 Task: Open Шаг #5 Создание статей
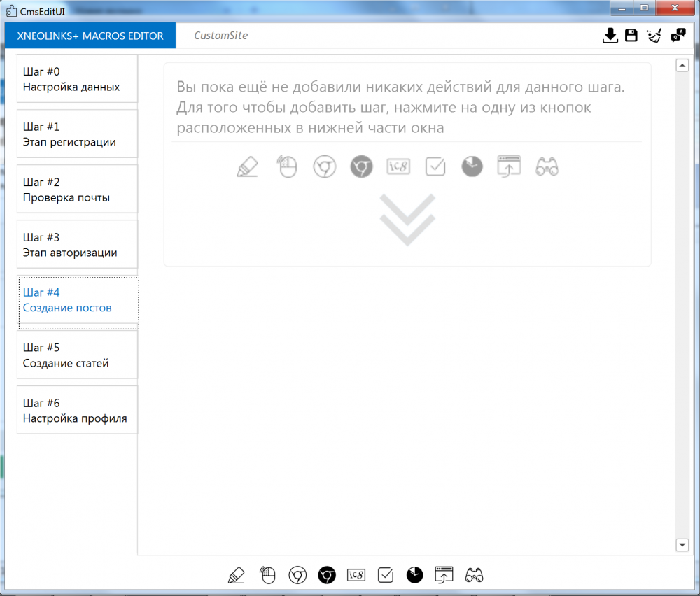(77, 355)
